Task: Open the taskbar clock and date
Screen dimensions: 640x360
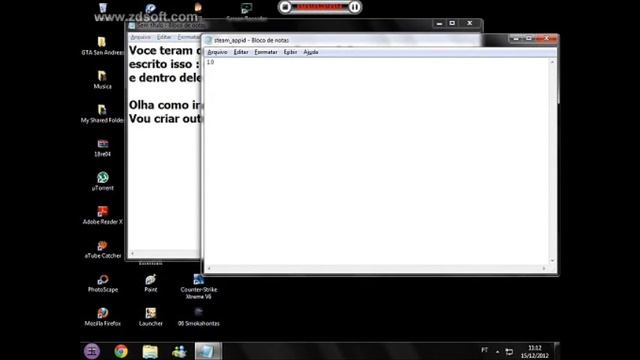Action: point(535,351)
